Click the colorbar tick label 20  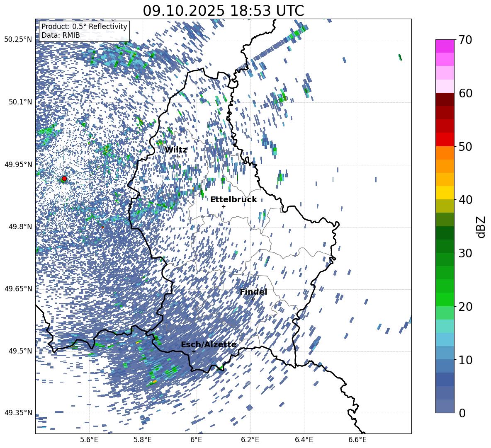[465, 307]
